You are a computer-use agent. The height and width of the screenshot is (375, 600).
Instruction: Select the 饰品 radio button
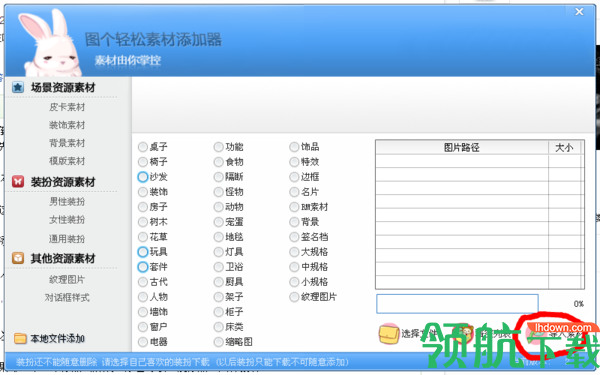294,147
